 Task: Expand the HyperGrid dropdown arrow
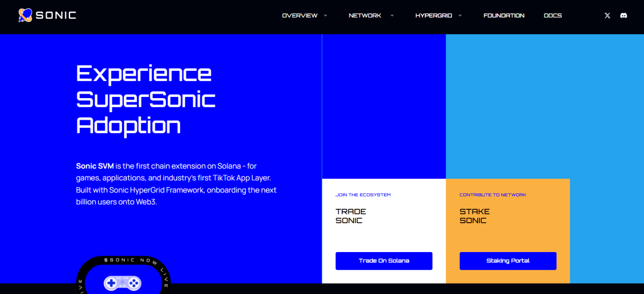[x=460, y=16]
